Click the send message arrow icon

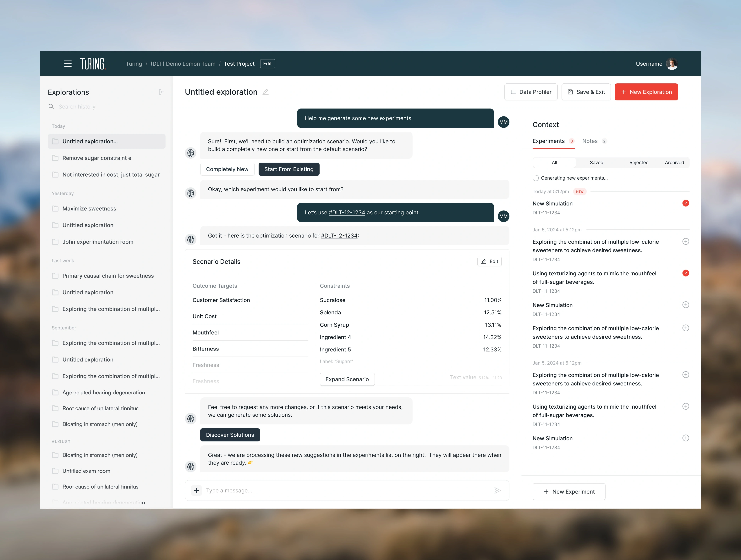coord(497,490)
